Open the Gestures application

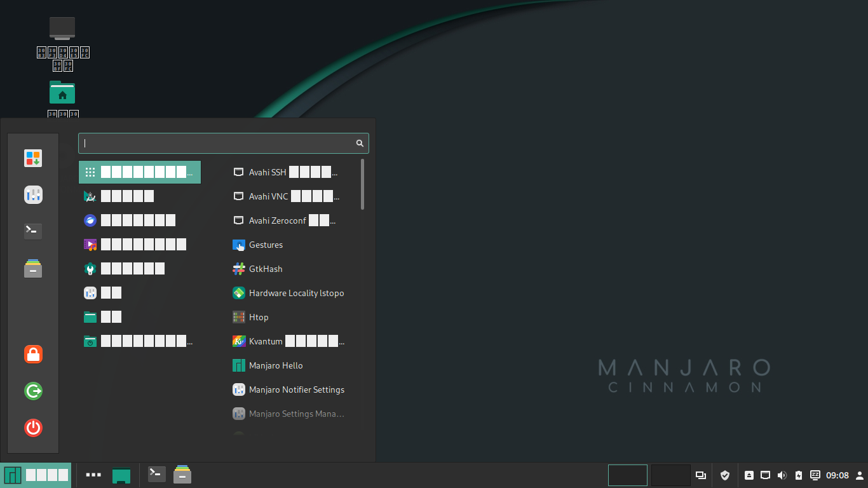tap(292, 245)
